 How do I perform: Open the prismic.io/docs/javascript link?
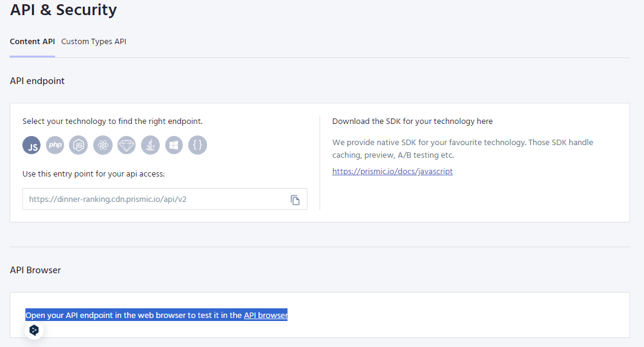[x=392, y=172]
